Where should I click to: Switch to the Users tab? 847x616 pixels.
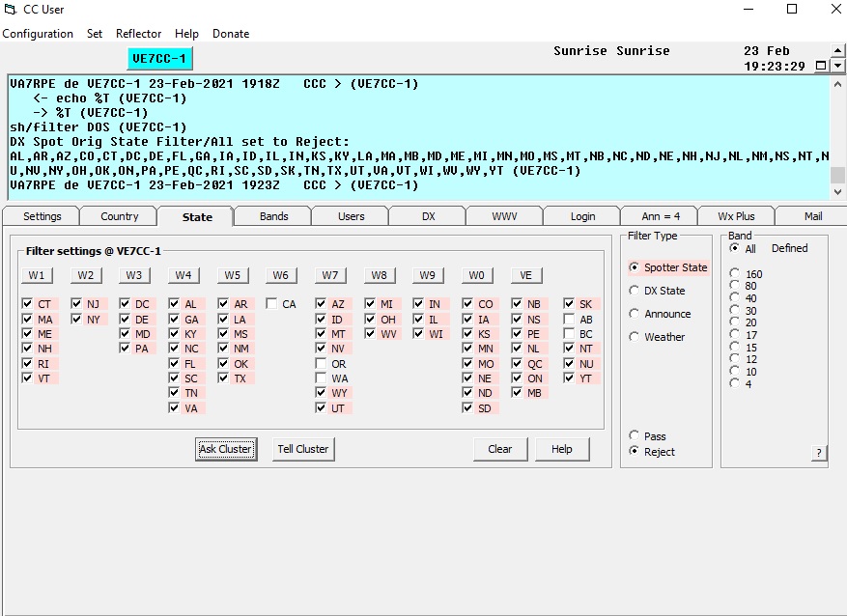[352, 216]
